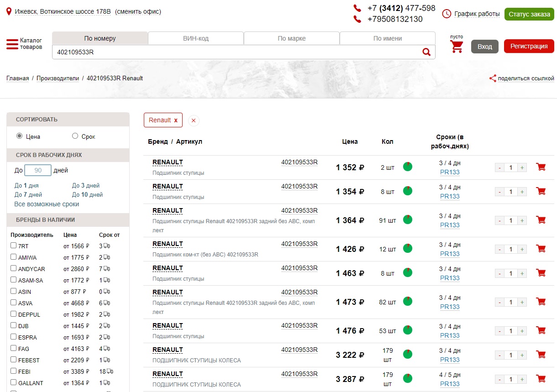Image resolution: width=557 pixels, height=392 pixels.
Task: Check the DEPPUL brand checkbox
Action: coord(14,314)
